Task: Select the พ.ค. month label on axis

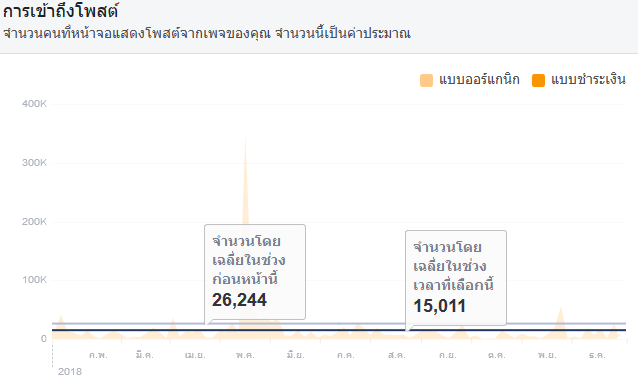Action: 245,355
